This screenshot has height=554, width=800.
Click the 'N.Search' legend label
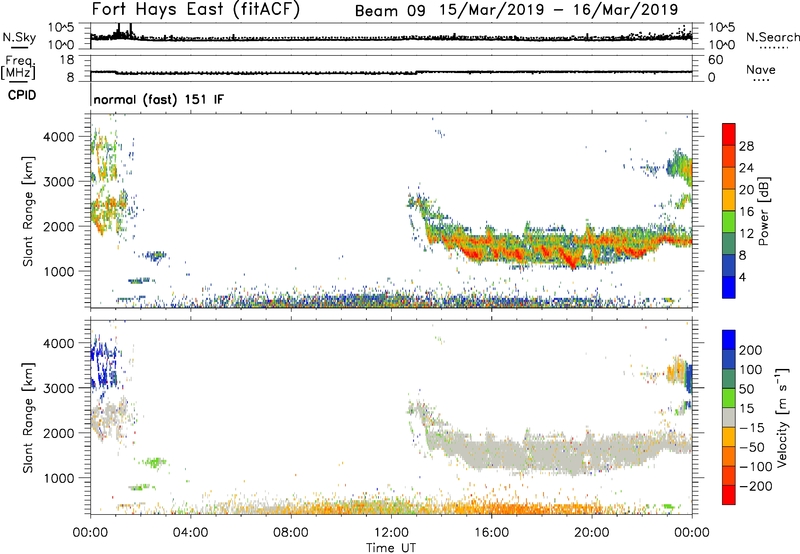click(772, 37)
